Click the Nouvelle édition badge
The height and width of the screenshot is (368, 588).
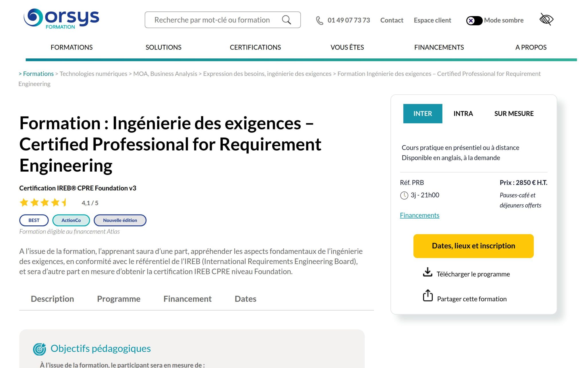coord(120,221)
